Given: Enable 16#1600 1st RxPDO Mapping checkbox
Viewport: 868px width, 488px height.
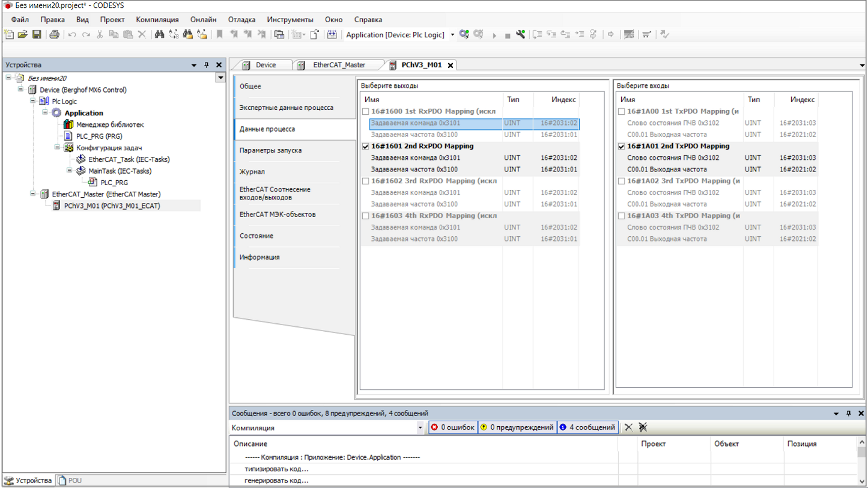Looking at the screenshot, I should (365, 111).
